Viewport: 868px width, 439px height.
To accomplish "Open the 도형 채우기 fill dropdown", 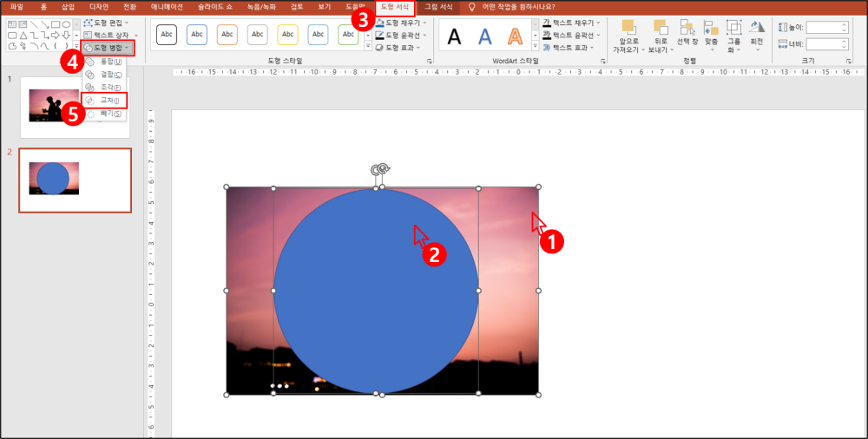I will tap(400, 23).
